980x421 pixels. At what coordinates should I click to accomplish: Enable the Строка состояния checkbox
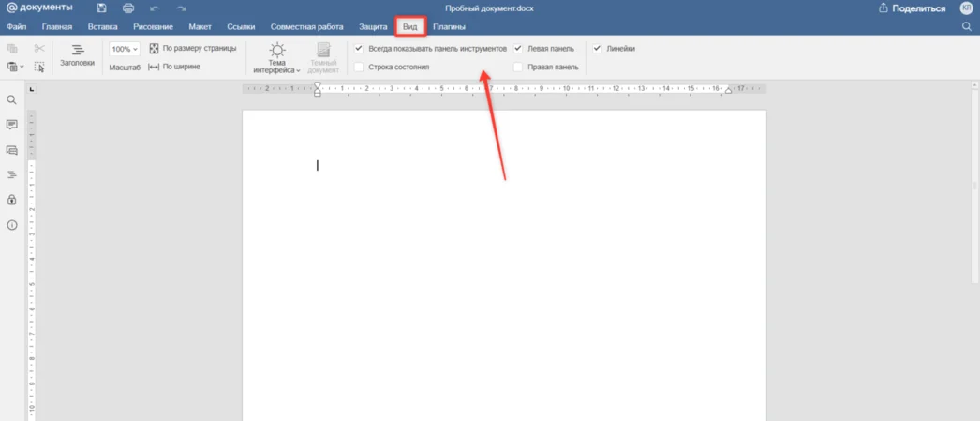click(x=359, y=67)
